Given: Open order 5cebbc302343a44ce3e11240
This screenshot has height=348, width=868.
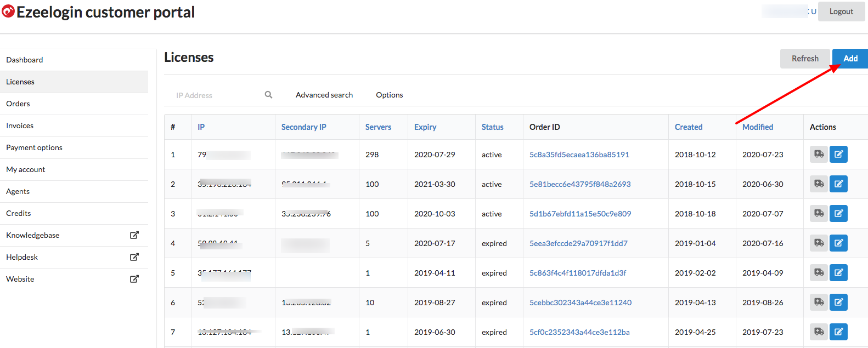Looking at the screenshot, I should pyautogui.click(x=580, y=303).
